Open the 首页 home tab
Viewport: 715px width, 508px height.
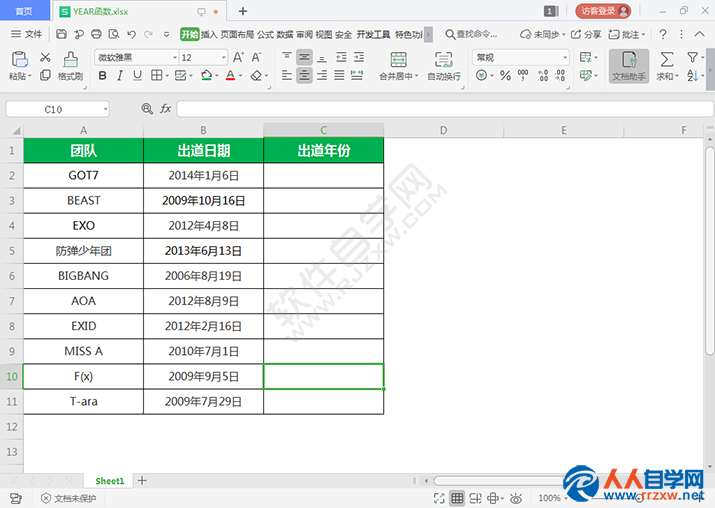click(24, 11)
